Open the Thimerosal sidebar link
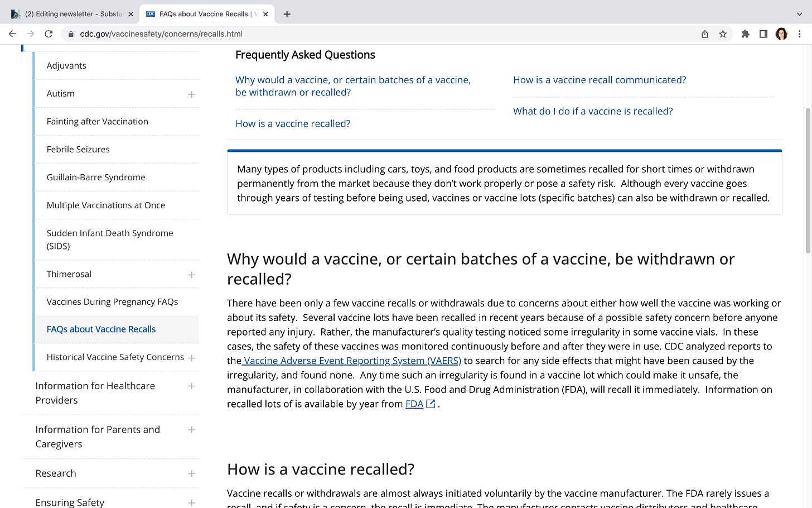The height and width of the screenshot is (508, 812). (x=69, y=274)
